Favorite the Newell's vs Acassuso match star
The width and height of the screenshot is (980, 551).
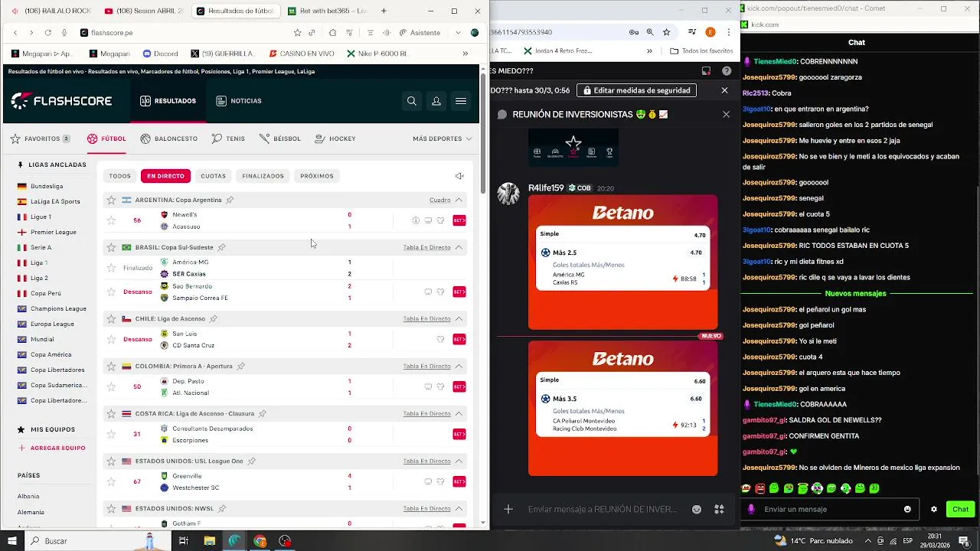[x=111, y=220]
